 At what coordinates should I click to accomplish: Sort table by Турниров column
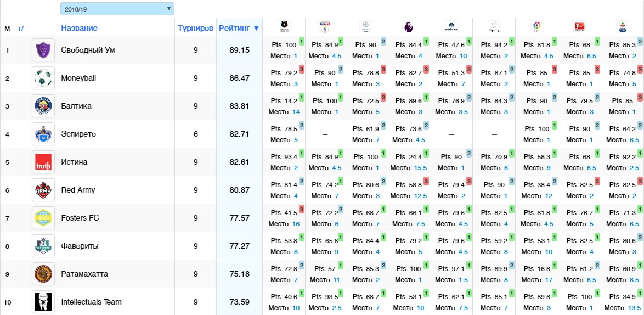point(195,28)
